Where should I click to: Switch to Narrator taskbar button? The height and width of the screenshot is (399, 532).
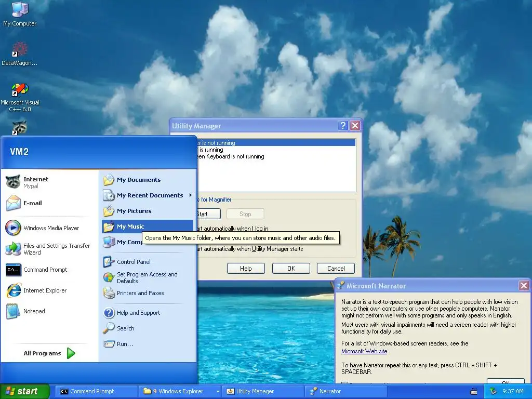(345, 392)
